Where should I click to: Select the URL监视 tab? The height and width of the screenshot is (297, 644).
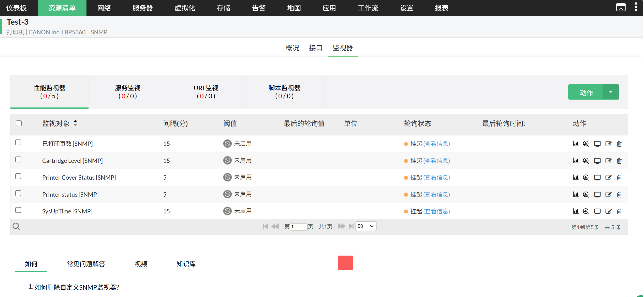point(206,92)
